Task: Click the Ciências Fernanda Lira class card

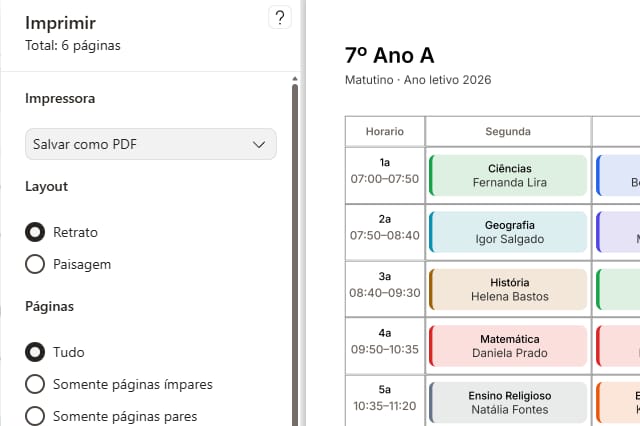Action: [x=508, y=175]
